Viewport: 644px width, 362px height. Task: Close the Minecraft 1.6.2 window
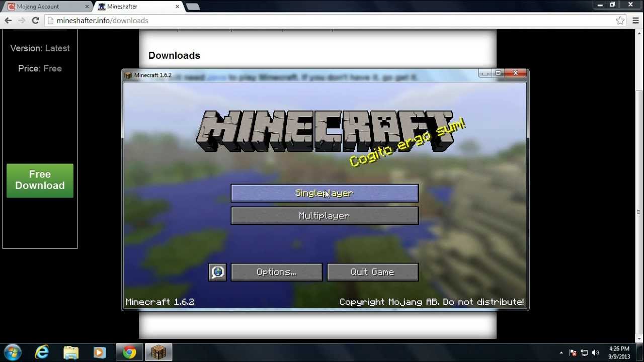click(x=515, y=73)
